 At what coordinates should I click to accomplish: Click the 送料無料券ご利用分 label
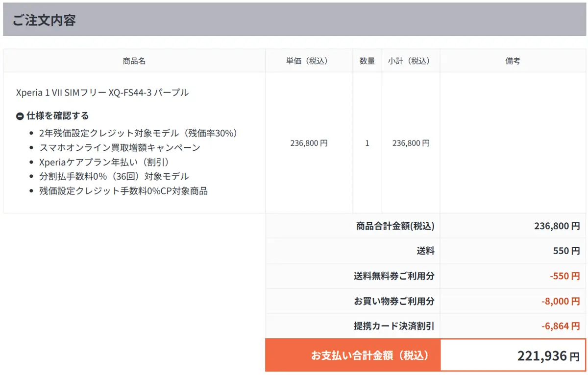point(394,276)
